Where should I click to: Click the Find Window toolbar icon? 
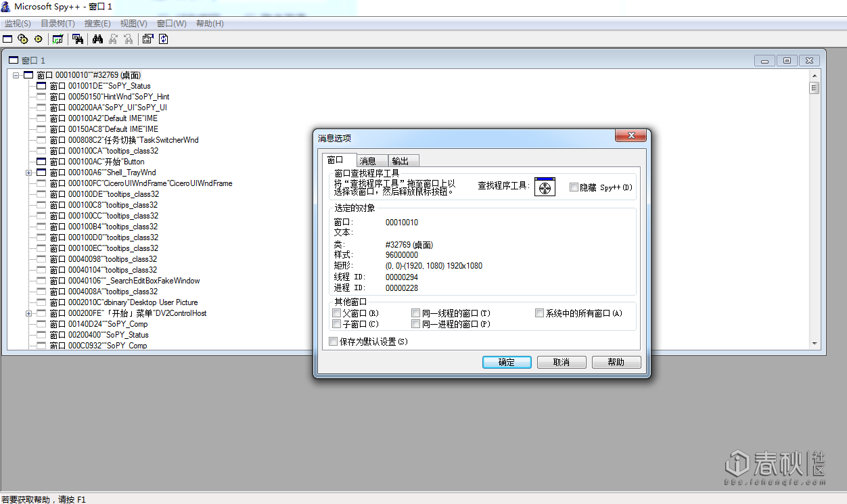pos(78,39)
